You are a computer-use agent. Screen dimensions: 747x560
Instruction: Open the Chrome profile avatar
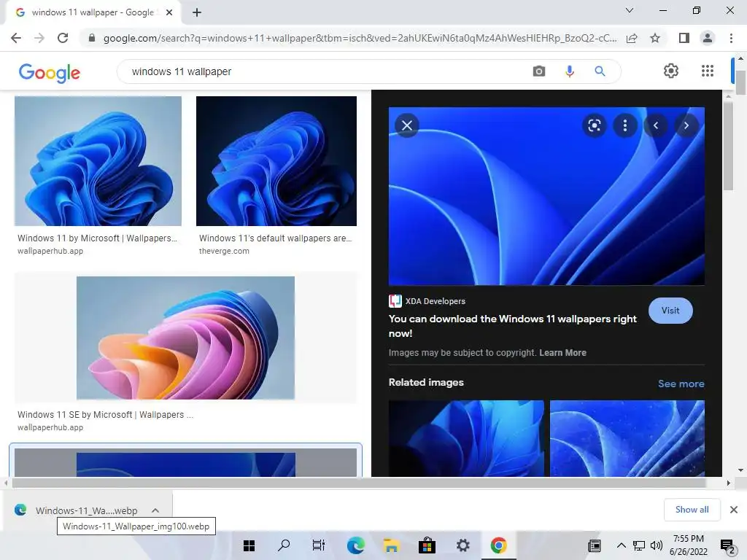[708, 38]
